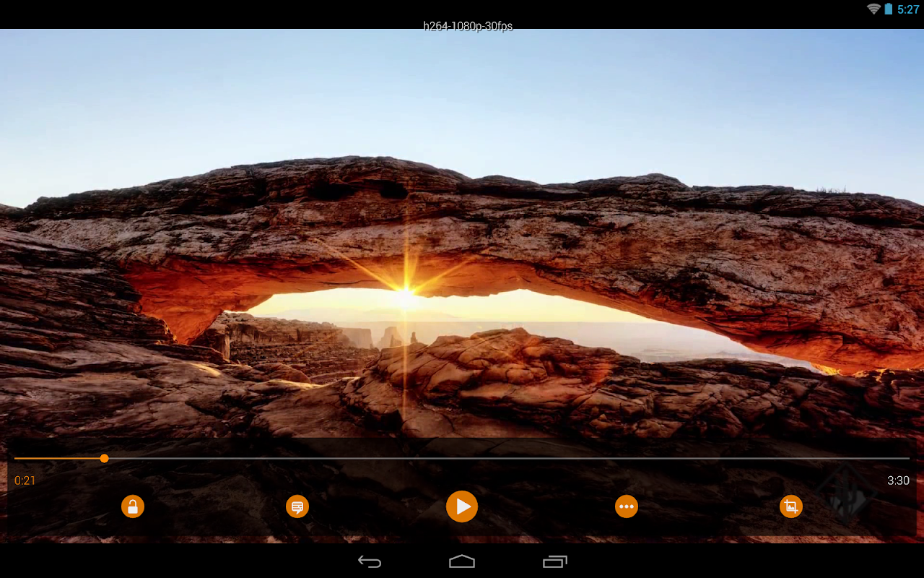Viewport: 924px width, 578px height.
Task: Tap the Home navigation icon
Action: pos(461,561)
